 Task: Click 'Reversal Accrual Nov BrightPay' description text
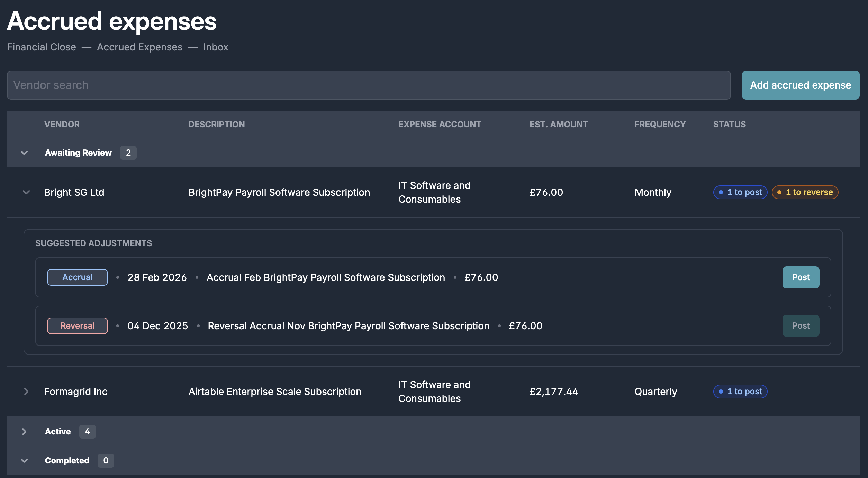click(x=349, y=326)
